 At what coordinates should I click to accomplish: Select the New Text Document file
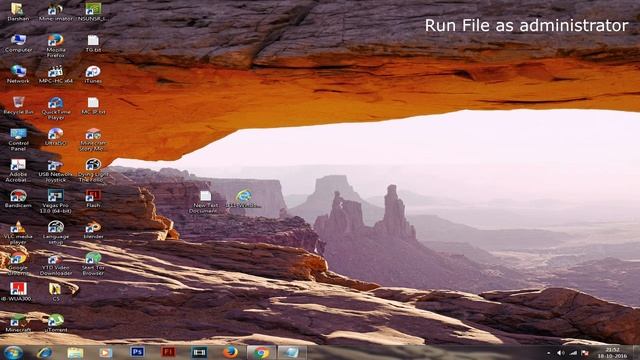click(205, 202)
